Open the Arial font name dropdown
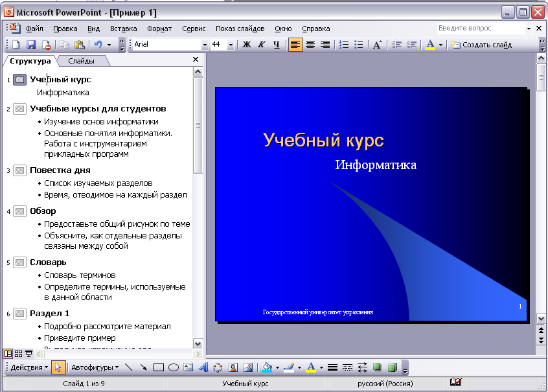The height and width of the screenshot is (392, 548). (x=205, y=45)
